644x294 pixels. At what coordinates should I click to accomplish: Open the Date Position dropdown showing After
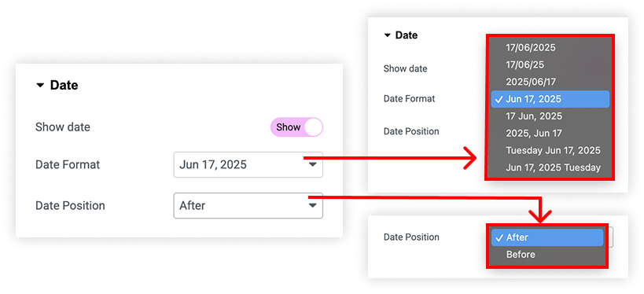click(248, 205)
